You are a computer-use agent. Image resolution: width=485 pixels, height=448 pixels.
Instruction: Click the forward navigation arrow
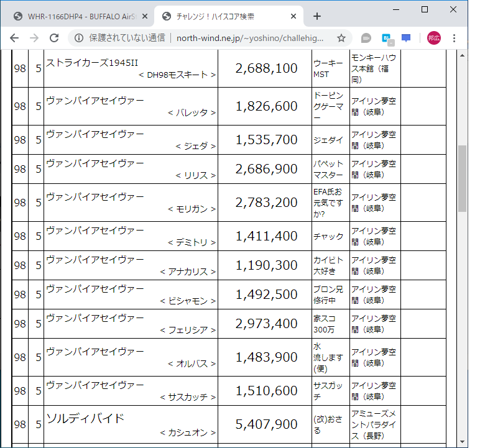34,38
